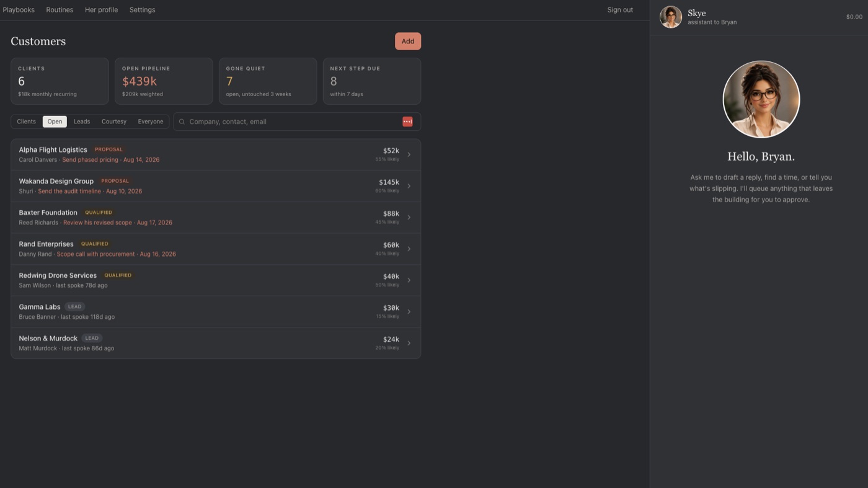Click the Baxter Foundation company name

(48, 213)
